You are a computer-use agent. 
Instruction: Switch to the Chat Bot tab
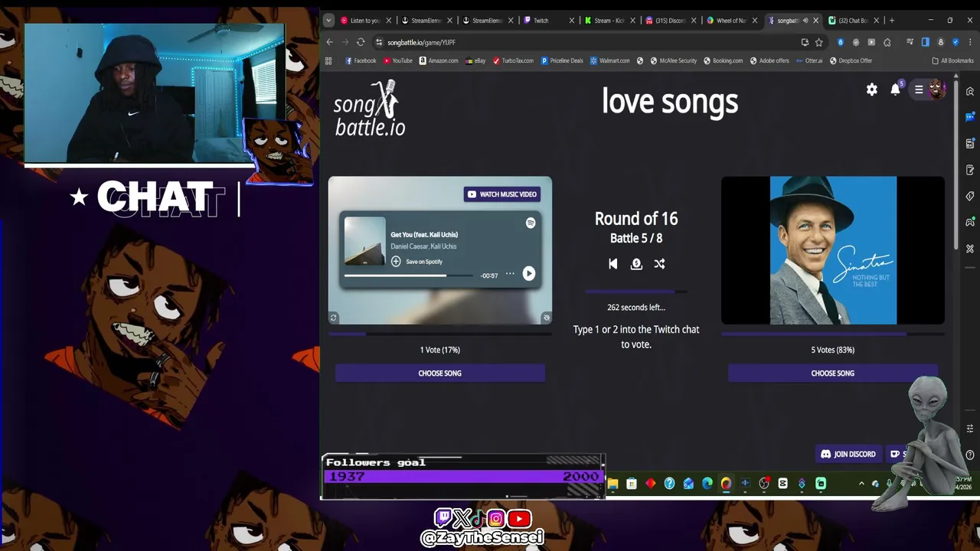(853, 21)
